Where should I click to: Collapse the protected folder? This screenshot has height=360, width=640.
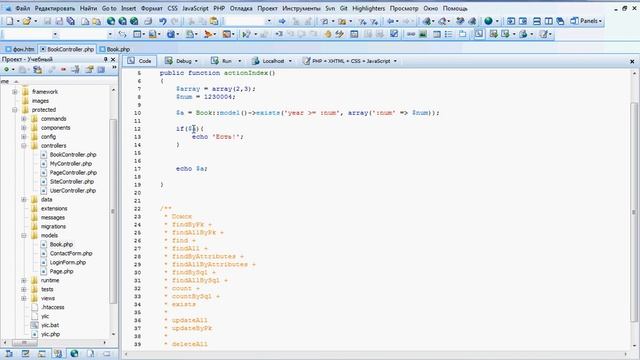point(15,110)
